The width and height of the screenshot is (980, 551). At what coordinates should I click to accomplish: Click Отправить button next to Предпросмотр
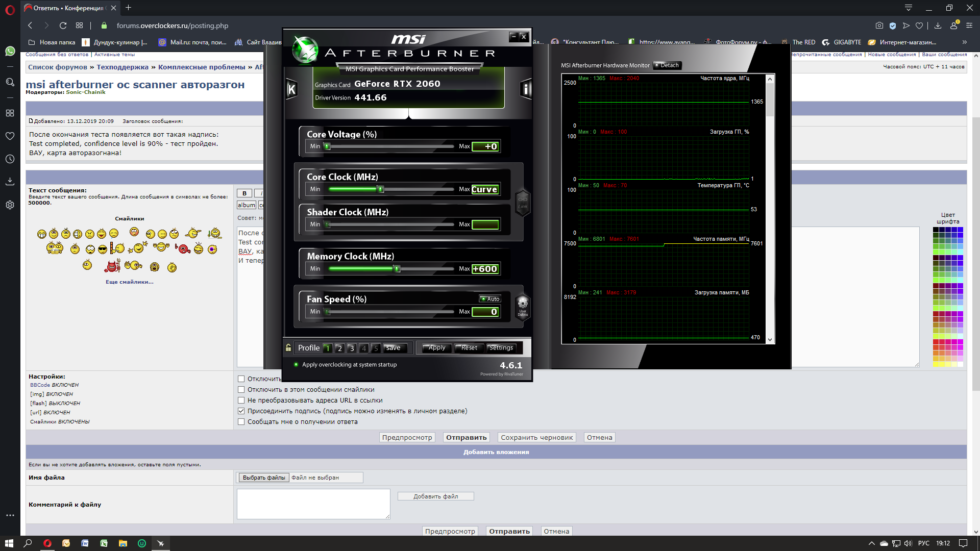[x=466, y=438]
